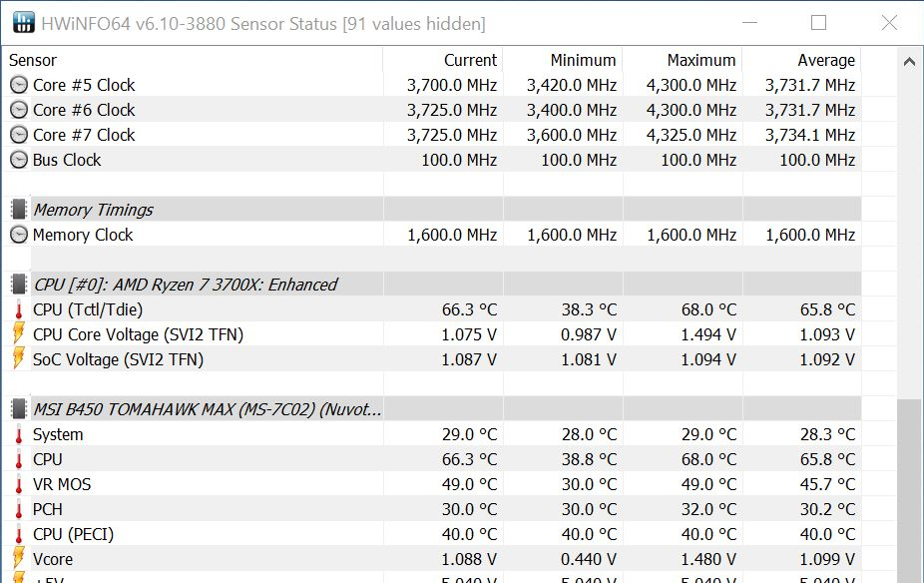Viewport: 924px width, 583px height.
Task: Click the thermometer icon beside PCH
Action: tap(19, 509)
